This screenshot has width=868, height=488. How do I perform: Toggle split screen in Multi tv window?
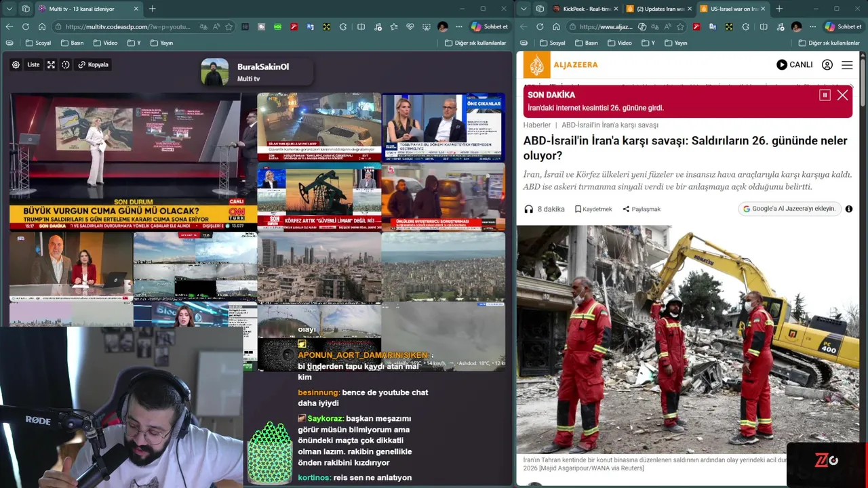tap(361, 26)
